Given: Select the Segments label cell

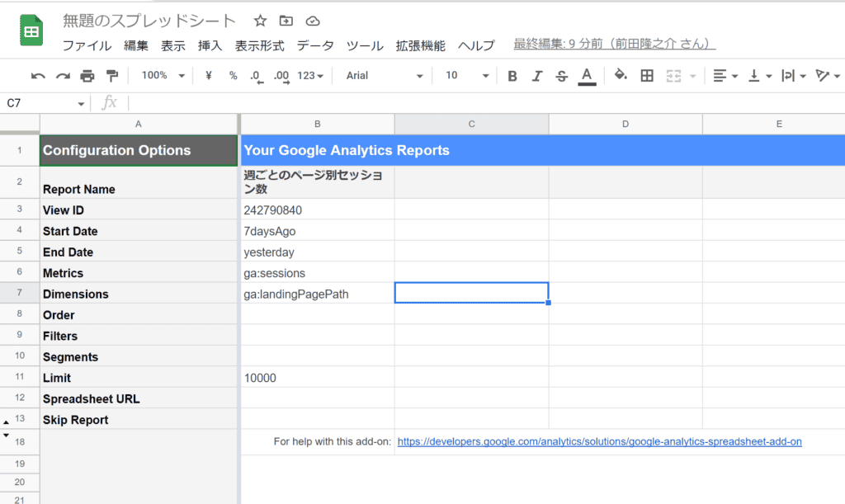Looking at the screenshot, I should [139, 356].
